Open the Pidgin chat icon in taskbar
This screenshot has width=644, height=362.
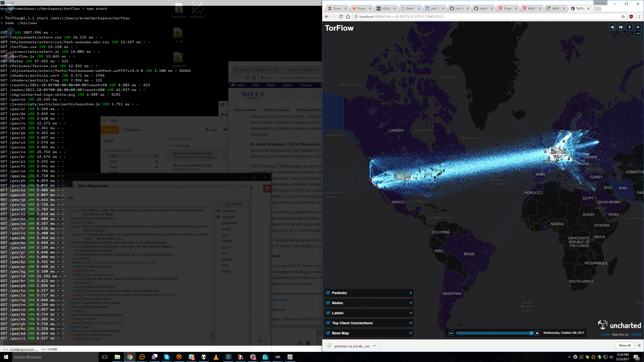154,357
